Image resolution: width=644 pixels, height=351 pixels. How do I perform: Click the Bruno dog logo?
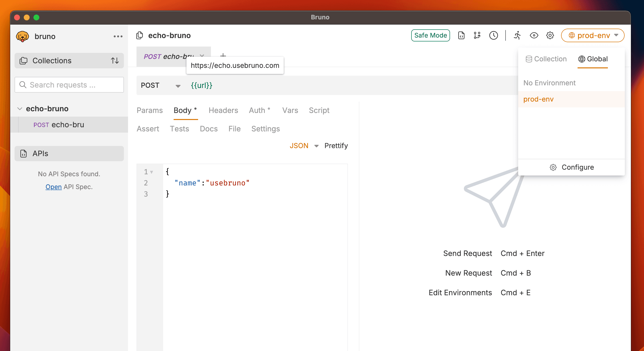tap(23, 37)
